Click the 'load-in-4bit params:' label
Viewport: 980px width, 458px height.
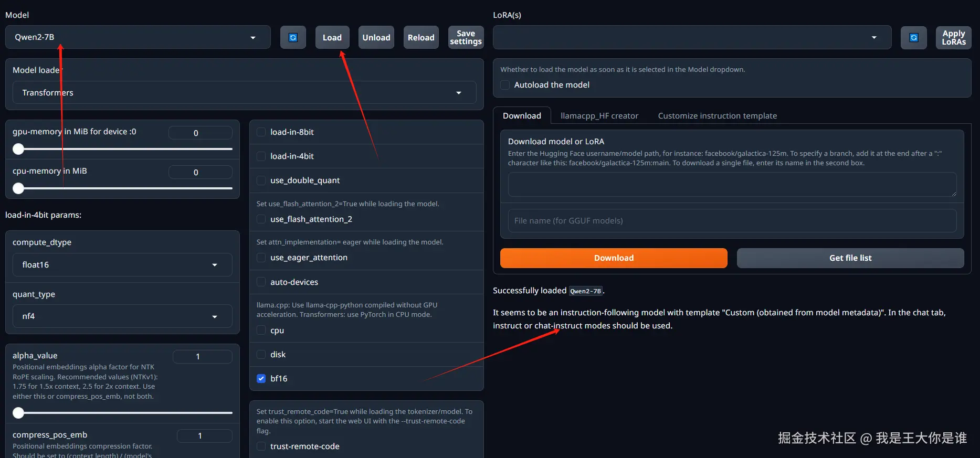[43, 215]
